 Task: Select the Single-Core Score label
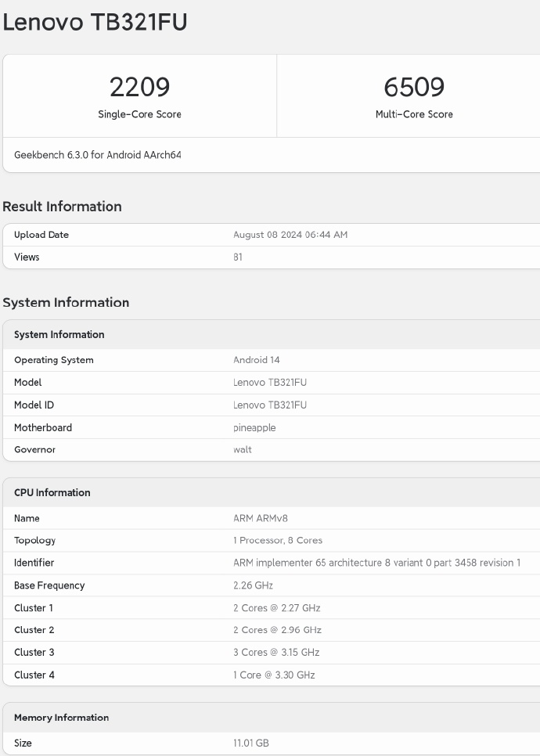tap(139, 114)
